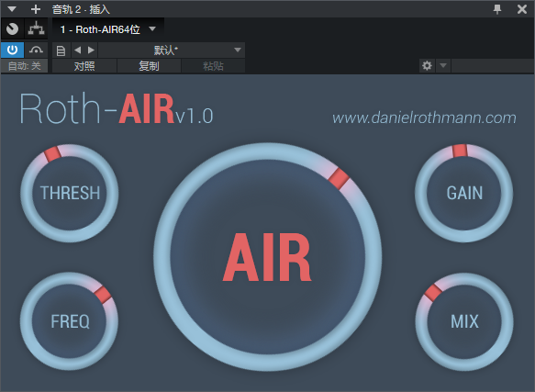Click the 复制 copy button
Screen dimensions: 535x392
[149, 65]
